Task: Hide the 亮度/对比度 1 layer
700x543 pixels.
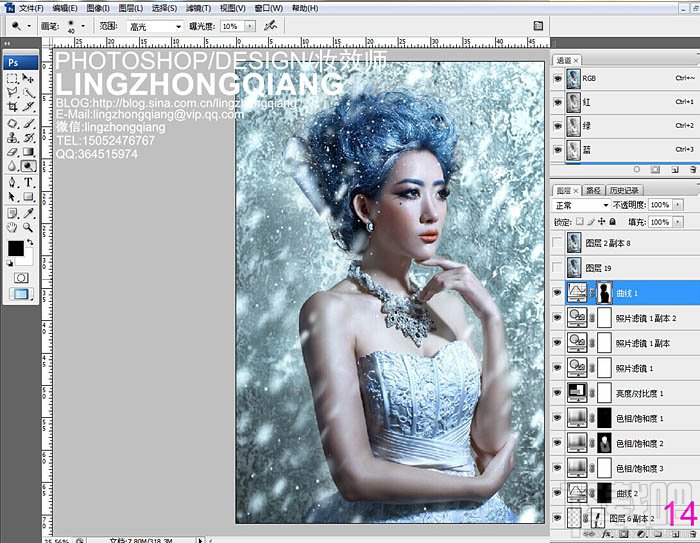Action: point(557,393)
